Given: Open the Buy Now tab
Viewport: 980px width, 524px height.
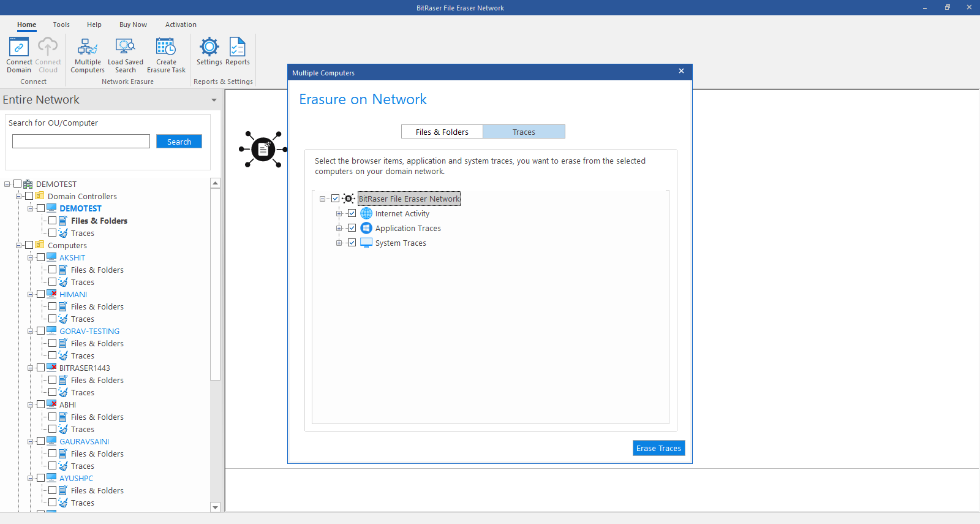Looking at the screenshot, I should pyautogui.click(x=133, y=25).
